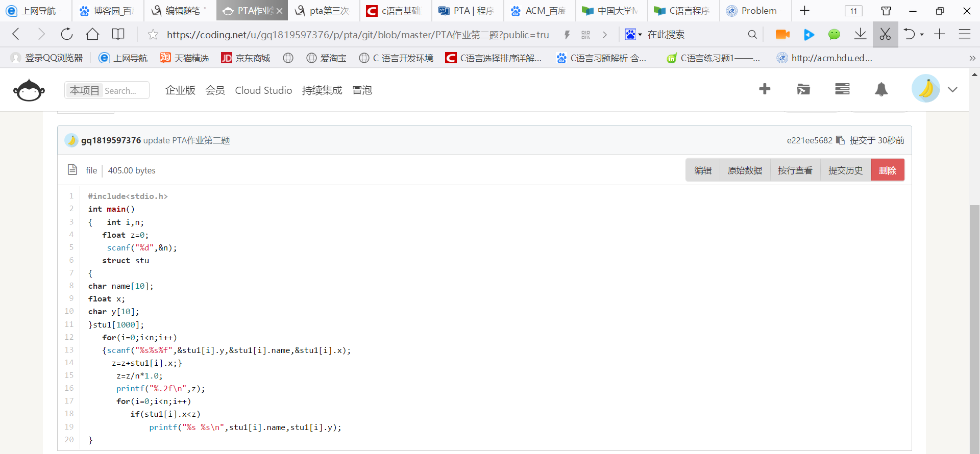The height and width of the screenshot is (454, 980).
Task: Open the green WeChat toolbar icon
Action: pyautogui.click(x=834, y=34)
